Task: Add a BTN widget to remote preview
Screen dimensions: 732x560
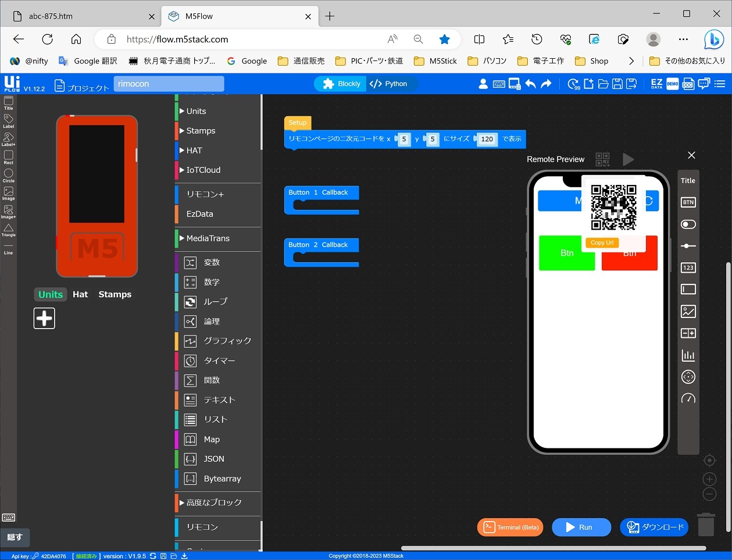Action: (688, 202)
